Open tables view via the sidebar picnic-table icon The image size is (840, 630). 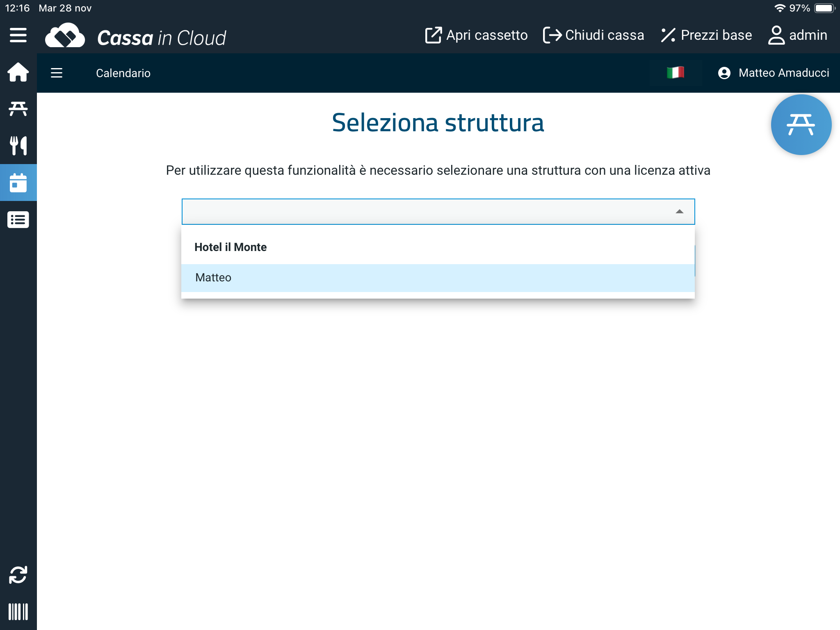[x=18, y=109]
